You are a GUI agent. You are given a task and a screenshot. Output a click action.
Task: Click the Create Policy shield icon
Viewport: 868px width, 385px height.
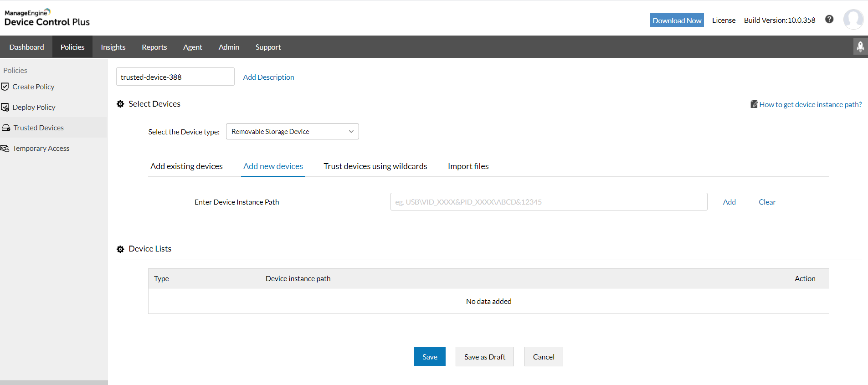coord(5,87)
